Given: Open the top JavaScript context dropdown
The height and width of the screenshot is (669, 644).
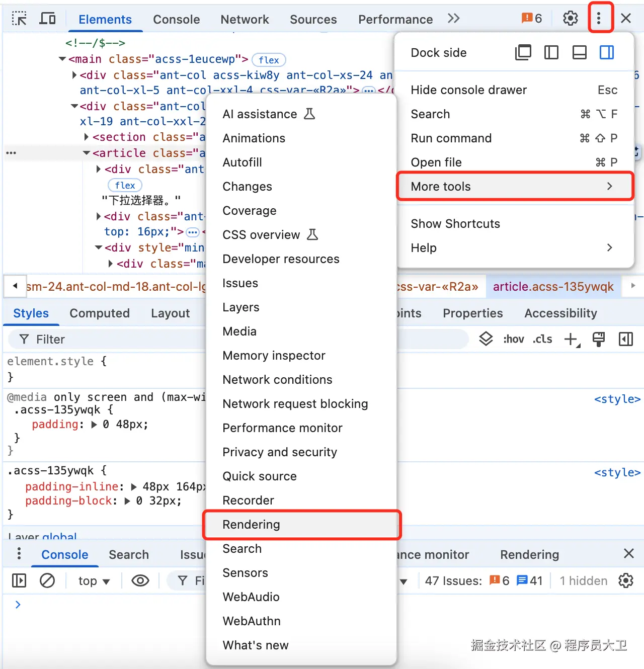Looking at the screenshot, I should click(x=94, y=581).
